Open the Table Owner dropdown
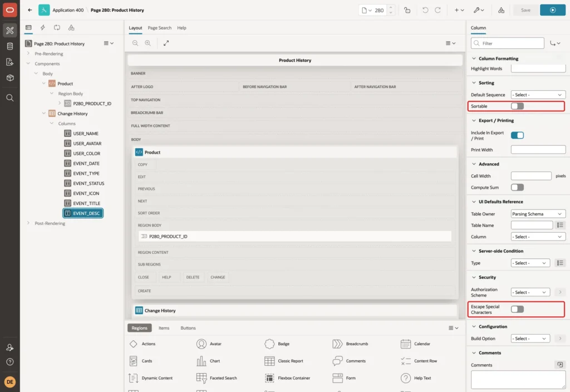 [538, 214]
